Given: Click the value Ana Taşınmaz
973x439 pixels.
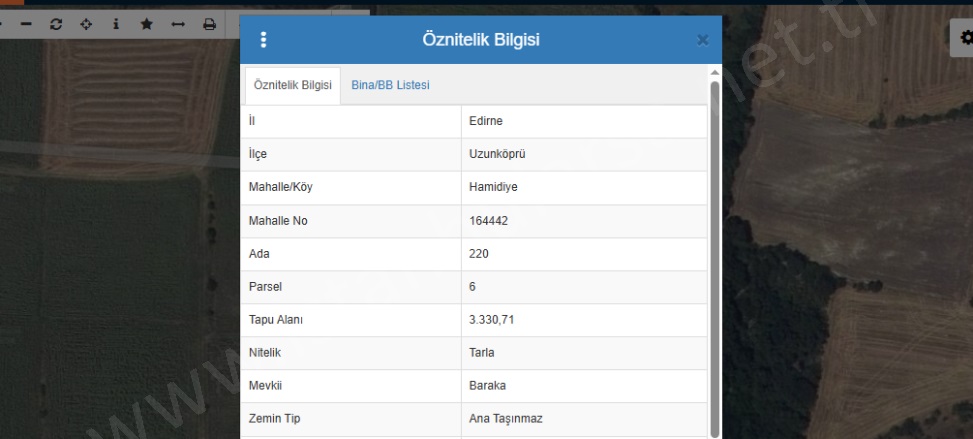Looking at the screenshot, I should coord(506,419).
